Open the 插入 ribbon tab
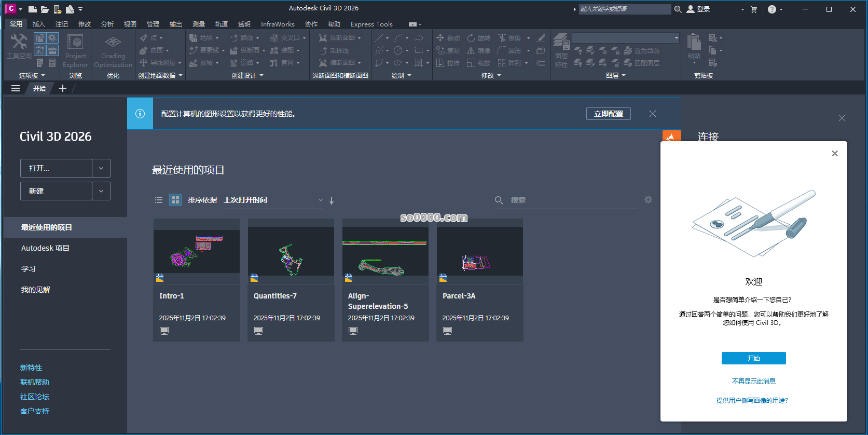 [x=39, y=24]
